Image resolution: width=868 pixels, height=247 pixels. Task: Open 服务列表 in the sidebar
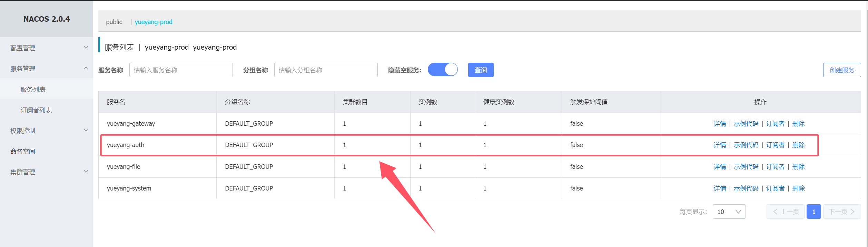[33, 89]
